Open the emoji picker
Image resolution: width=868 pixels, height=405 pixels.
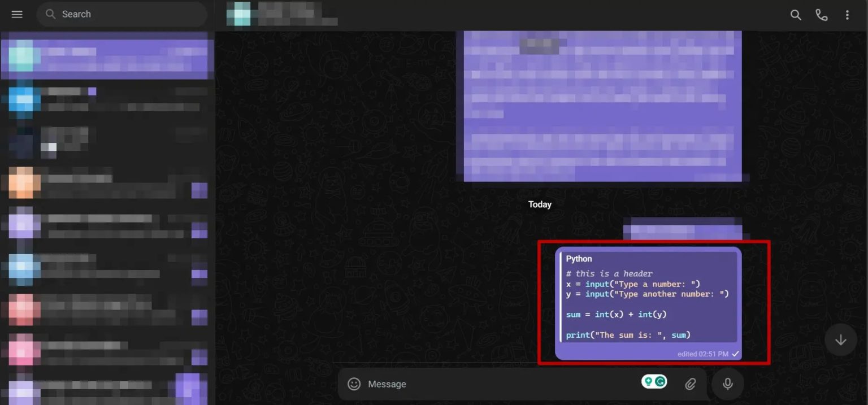pyautogui.click(x=354, y=384)
